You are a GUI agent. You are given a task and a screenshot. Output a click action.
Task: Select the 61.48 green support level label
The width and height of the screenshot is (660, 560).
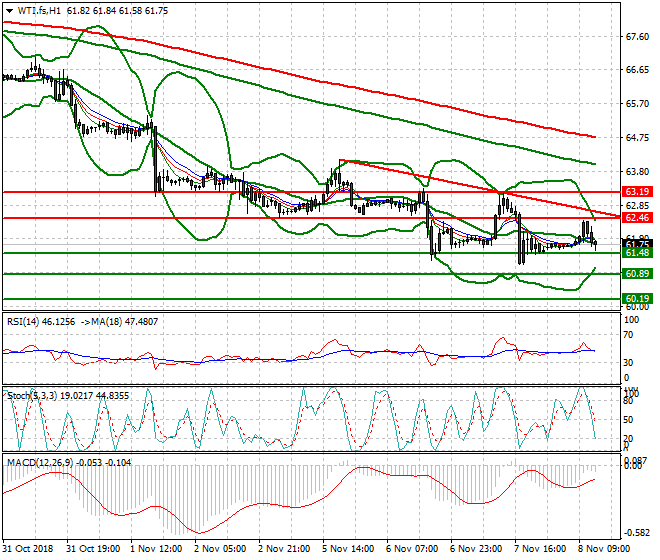click(x=637, y=253)
